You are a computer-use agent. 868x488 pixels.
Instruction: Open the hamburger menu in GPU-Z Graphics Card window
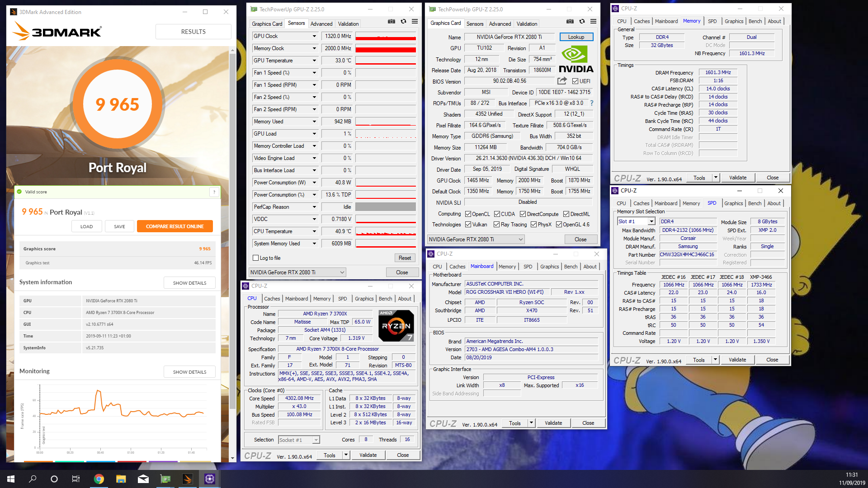[x=593, y=21]
